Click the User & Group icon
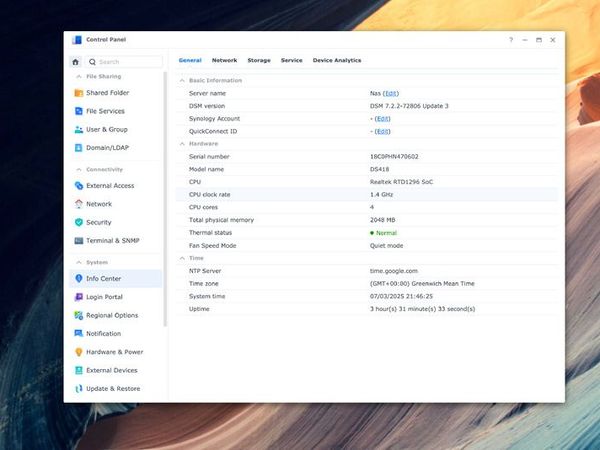Screen dimensions: 600x450 click(78, 130)
